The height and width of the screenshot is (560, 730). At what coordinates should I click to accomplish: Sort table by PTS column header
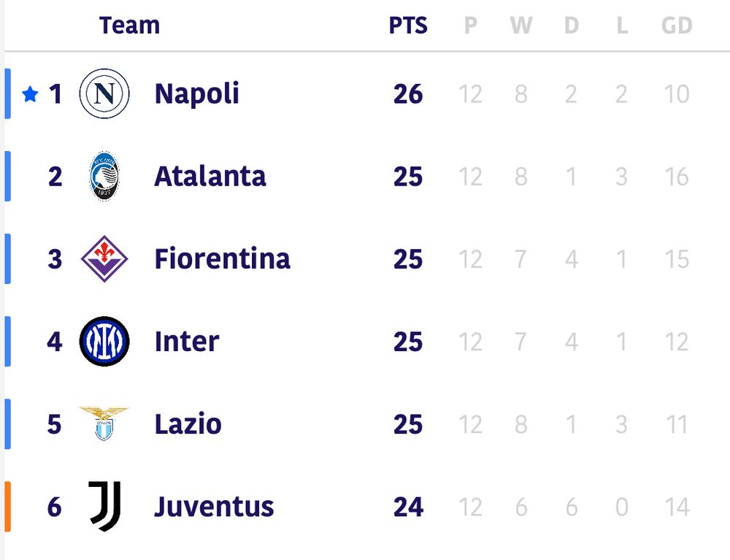407,26
